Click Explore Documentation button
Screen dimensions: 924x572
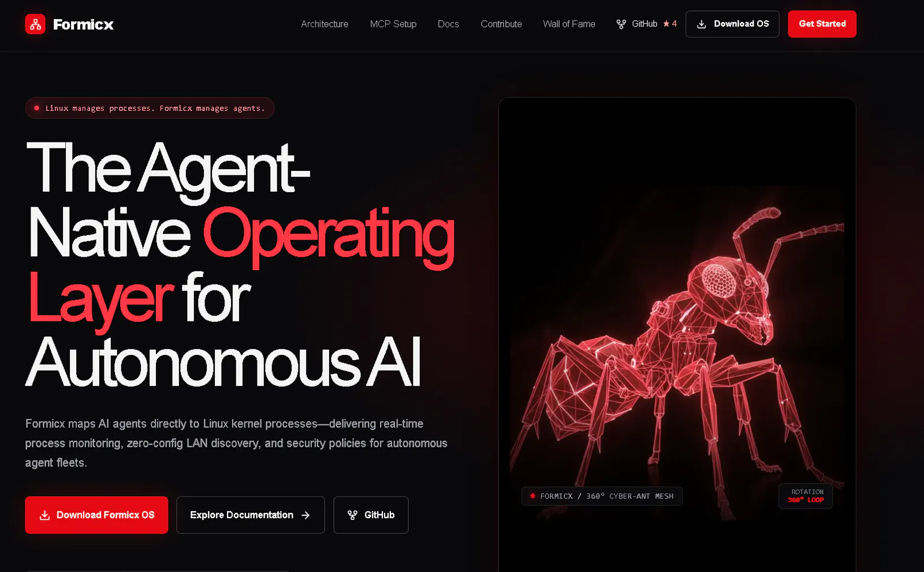251,515
